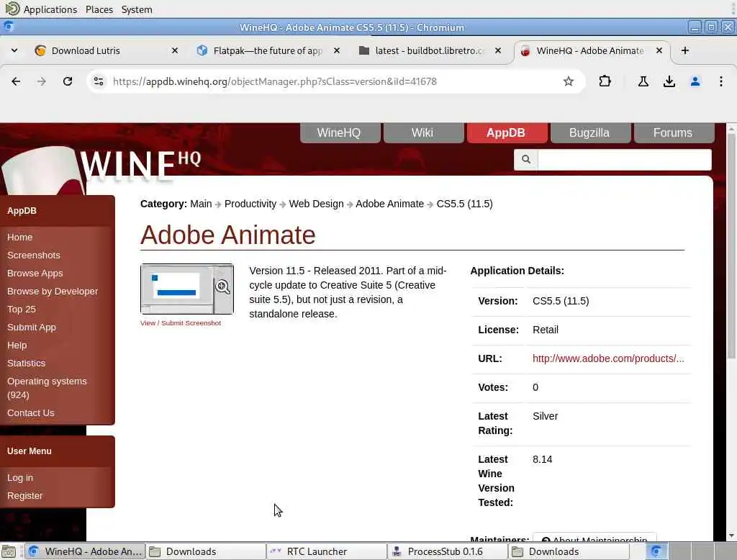Open the adobe.com products URL link
Viewport: 737px width, 560px height.
click(607, 358)
